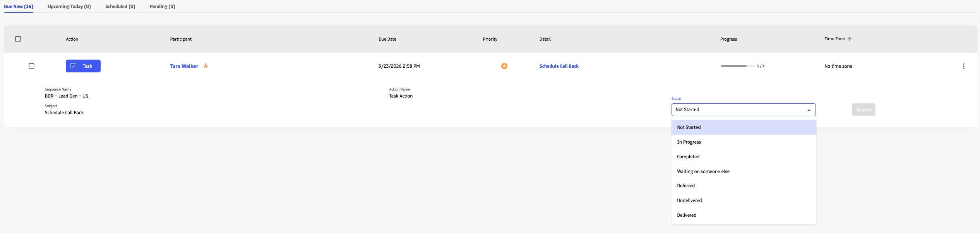
Task: Click the sequence name BDR - Lead Gen - US
Action: pos(67,96)
